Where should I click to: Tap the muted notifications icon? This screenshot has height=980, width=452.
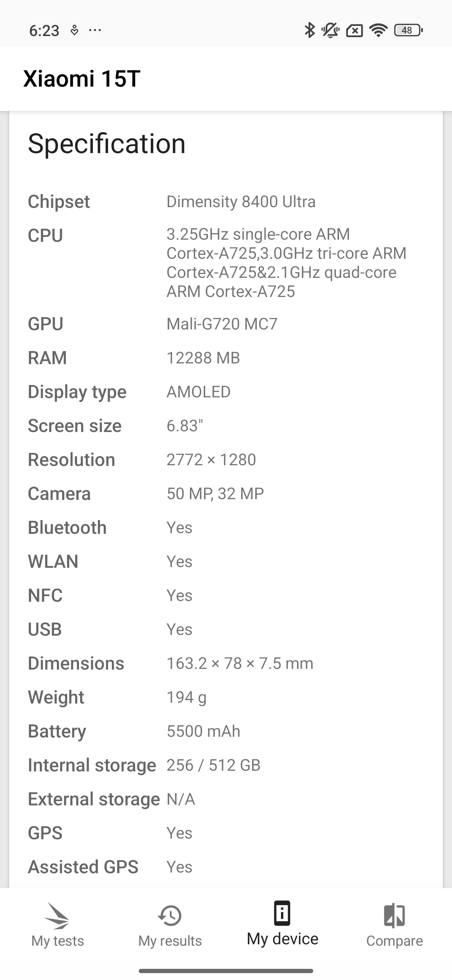point(331,30)
